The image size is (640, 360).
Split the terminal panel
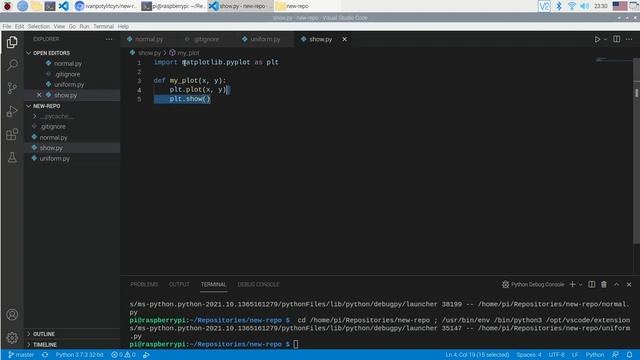(x=591, y=284)
